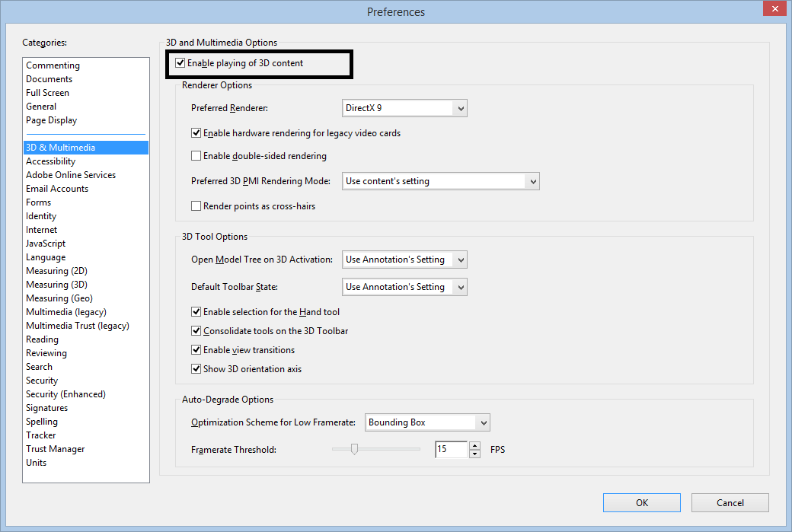Expand Open Model Tree on 3D Activation dropdown
Viewport: 792px width, 532px height.
[x=404, y=260]
